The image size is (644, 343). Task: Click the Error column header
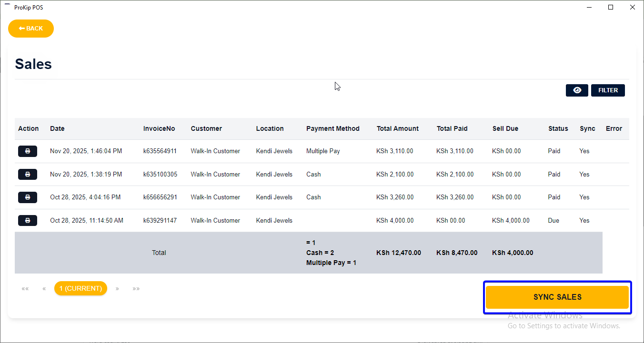[x=614, y=128]
